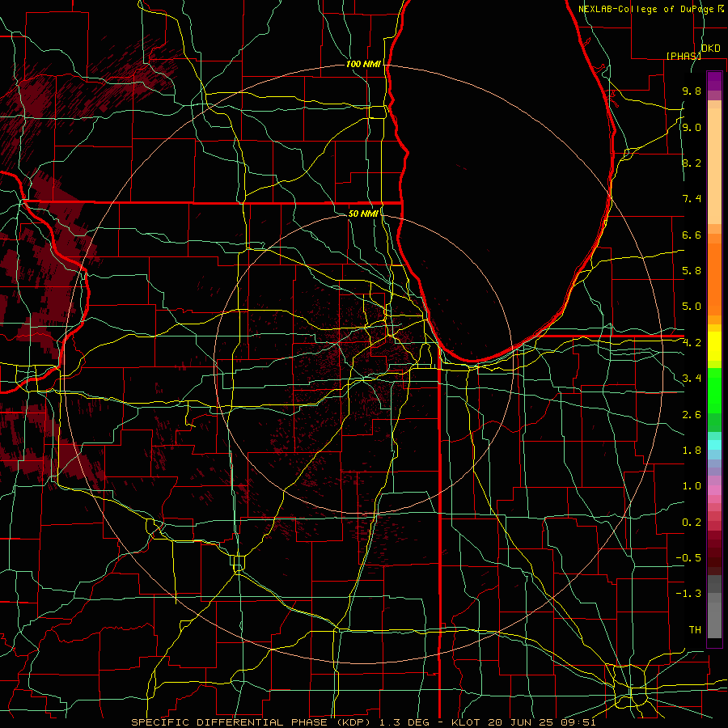Click the purple segment at top of color bar
728x728 pixels.
(714, 81)
